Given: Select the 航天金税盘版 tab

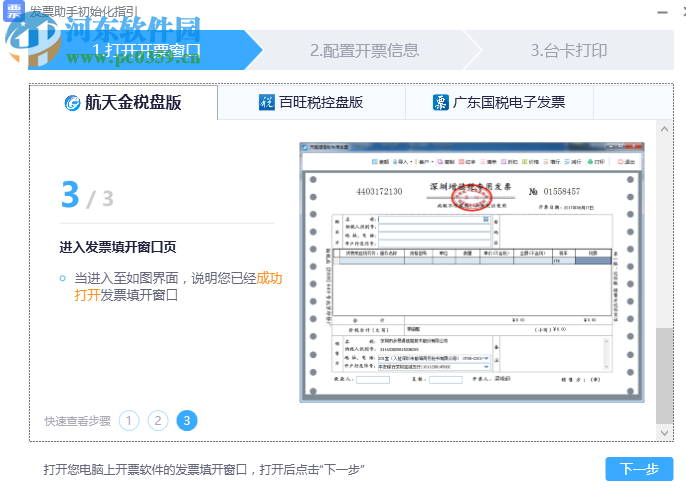Looking at the screenshot, I should tap(123, 103).
